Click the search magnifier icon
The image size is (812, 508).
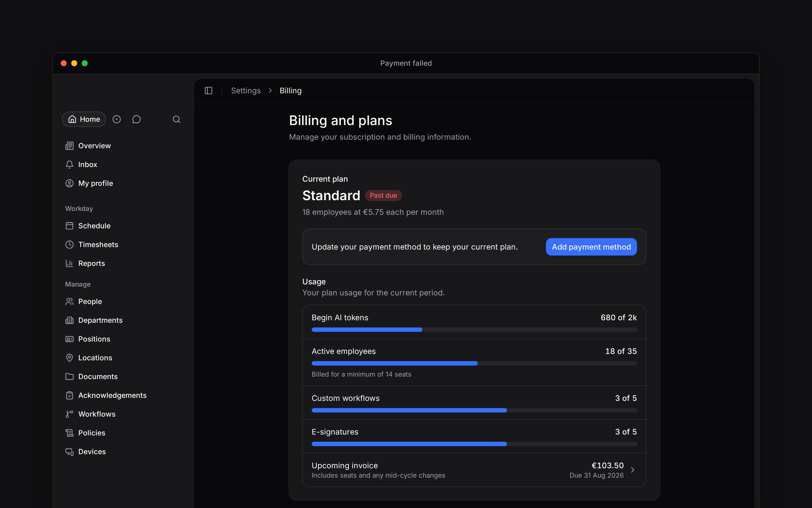pyautogui.click(x=177, y=119)
